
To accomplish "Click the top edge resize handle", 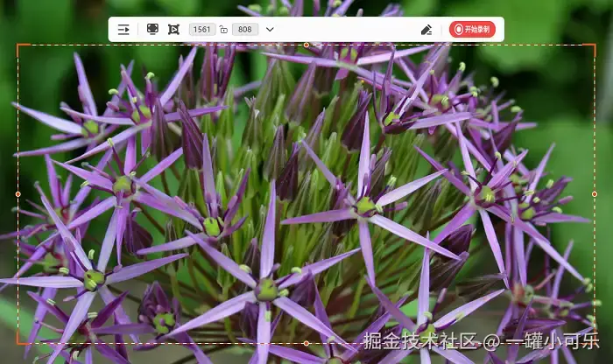I will 306,45.
